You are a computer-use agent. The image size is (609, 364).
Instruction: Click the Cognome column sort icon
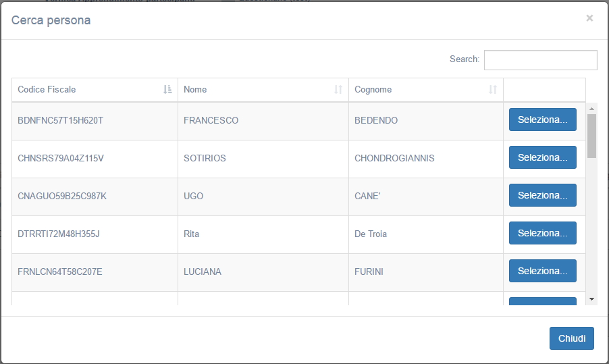(x=493, y=89)
